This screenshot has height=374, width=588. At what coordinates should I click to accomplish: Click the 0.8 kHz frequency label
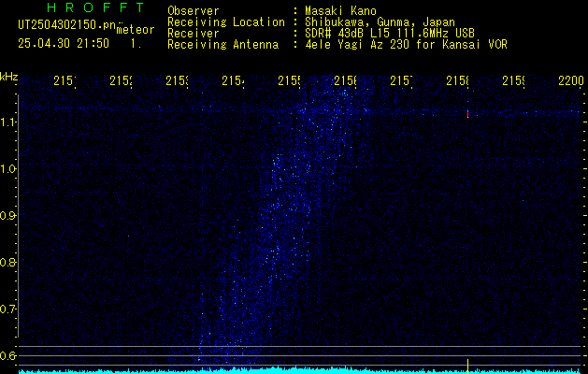point(7,262)
